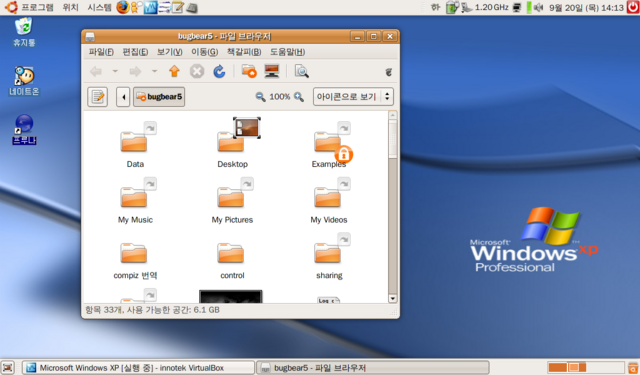Switch to bugbear5 파일 브라우저 taskbar item
This screenshot has height=375, width=640.
click(373, 368)
